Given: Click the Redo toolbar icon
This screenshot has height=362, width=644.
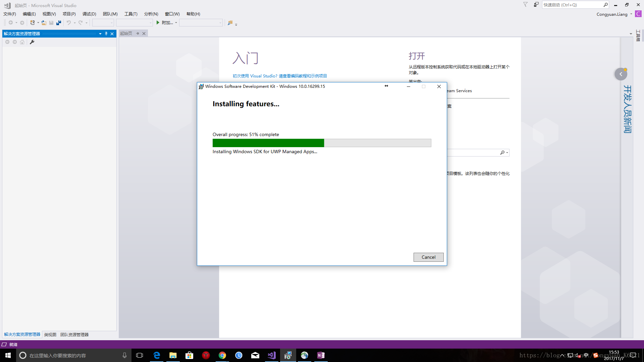Looking at the screenshot, I should 80,22.
